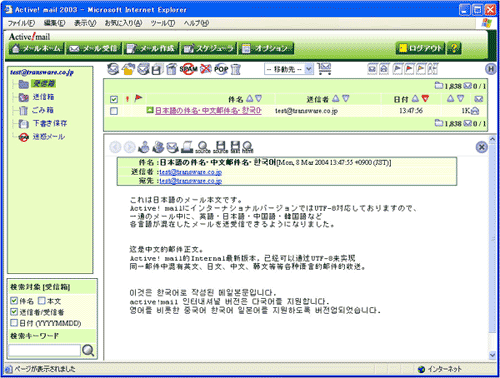Image resolution: width=500 pixels, height=378 pixels.
Task: Click the save source floppy icon
Action: click(220, 147)
